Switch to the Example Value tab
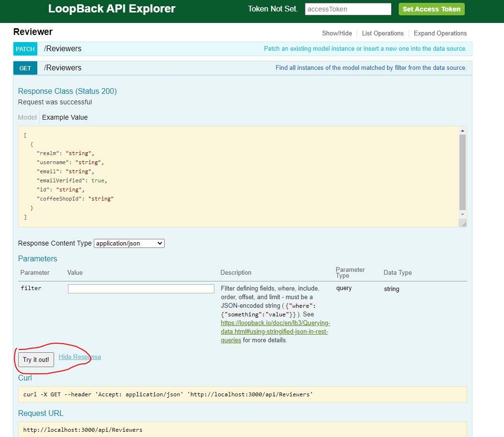Screen dimensions: 504x437 point(65,117)
